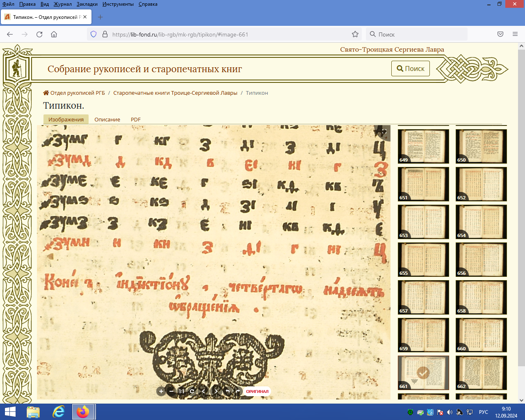The height and width of the screenshot is (420, 525).
Task: Go back to the previous page
Action: point(10,34)
